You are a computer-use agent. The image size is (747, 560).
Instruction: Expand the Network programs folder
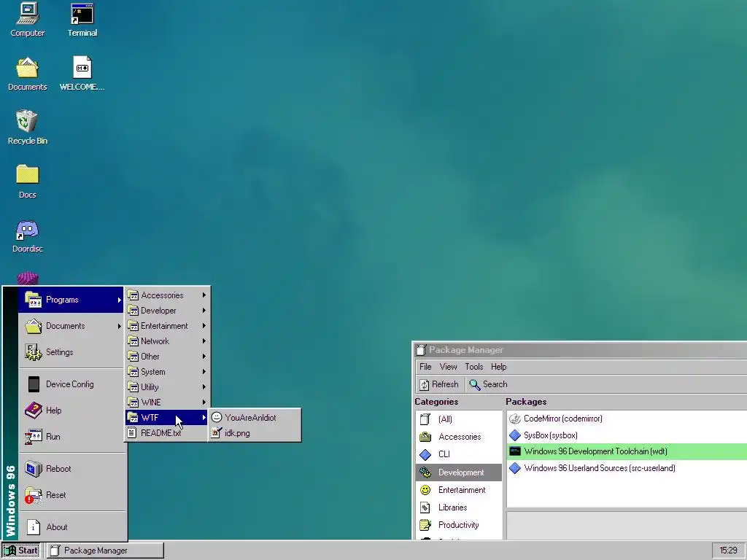coord(167,341)
